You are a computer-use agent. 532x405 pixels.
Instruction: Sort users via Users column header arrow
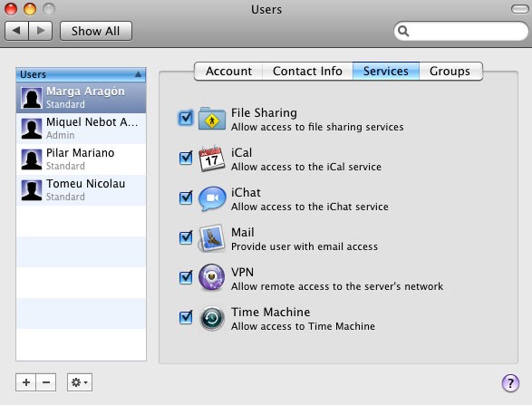138,74
